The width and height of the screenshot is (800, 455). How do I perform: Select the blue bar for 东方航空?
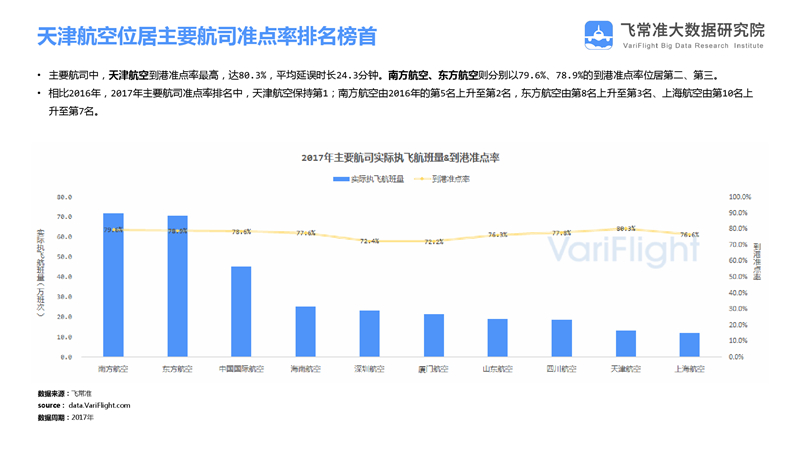(x=178, y=286)
